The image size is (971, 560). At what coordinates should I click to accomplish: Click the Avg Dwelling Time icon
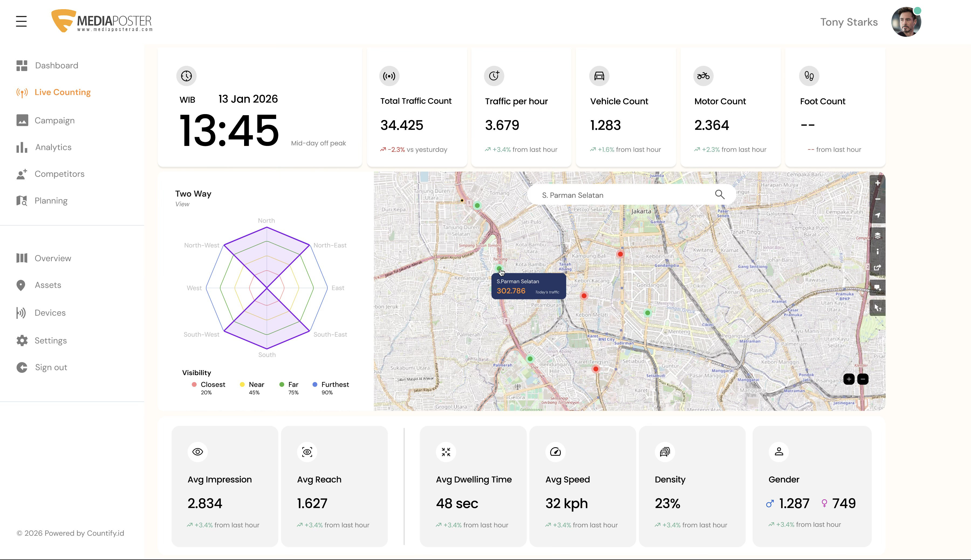click(446, 452)
